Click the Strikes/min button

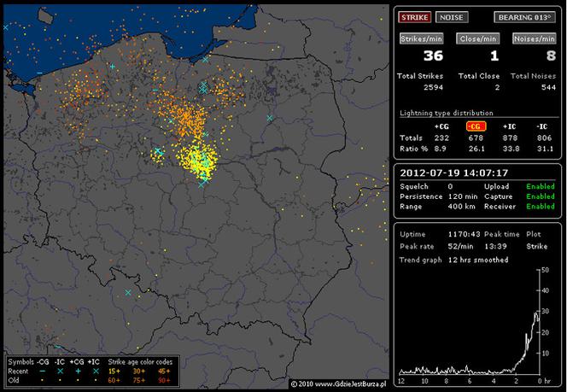pyautogui.click(x=422, y=38)
